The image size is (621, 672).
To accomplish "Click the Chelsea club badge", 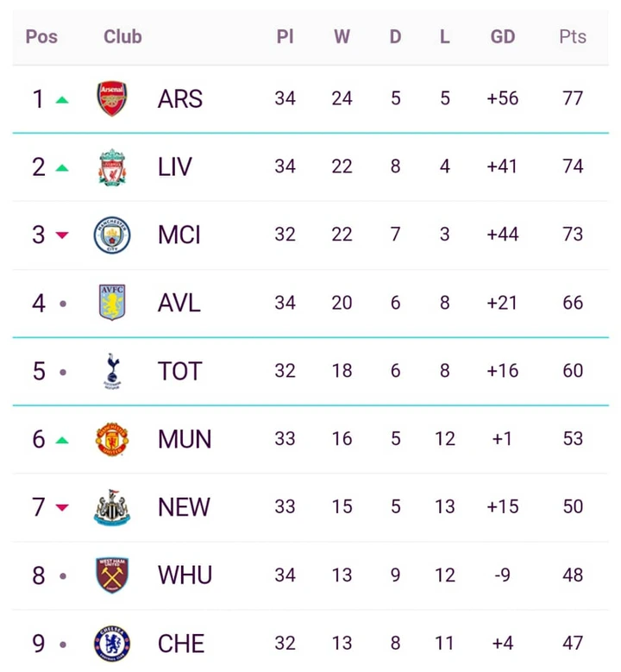I will 112,644.
